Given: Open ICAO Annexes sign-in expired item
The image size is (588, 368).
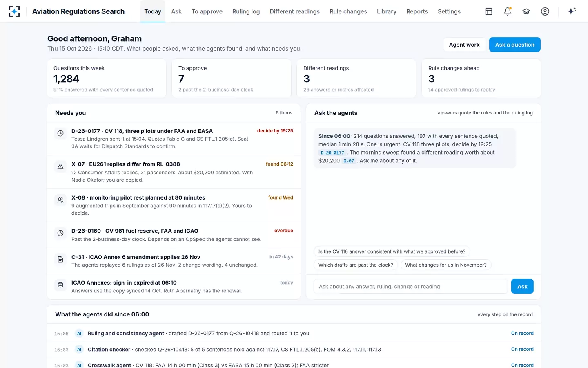Looking at the screenshot, I should point(174,287).
